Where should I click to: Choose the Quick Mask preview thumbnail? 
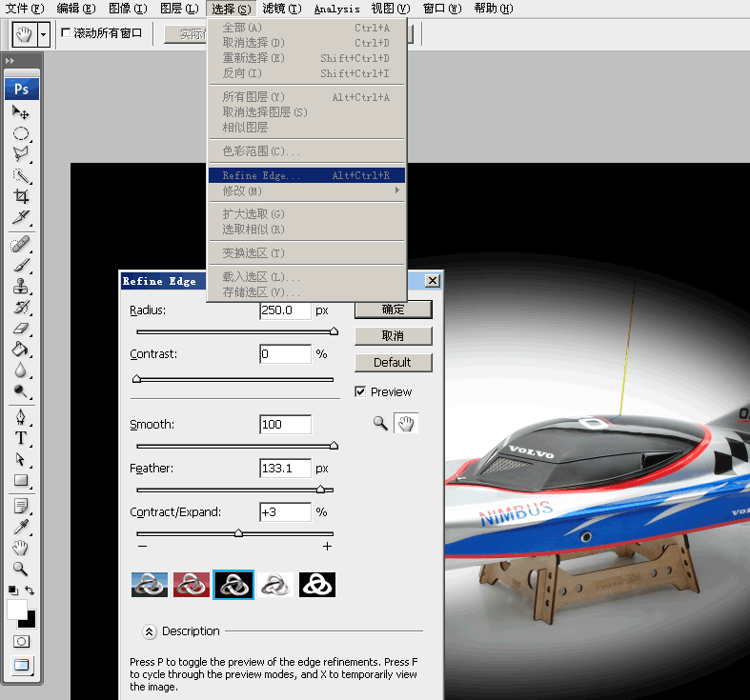[x=192, y=585]
